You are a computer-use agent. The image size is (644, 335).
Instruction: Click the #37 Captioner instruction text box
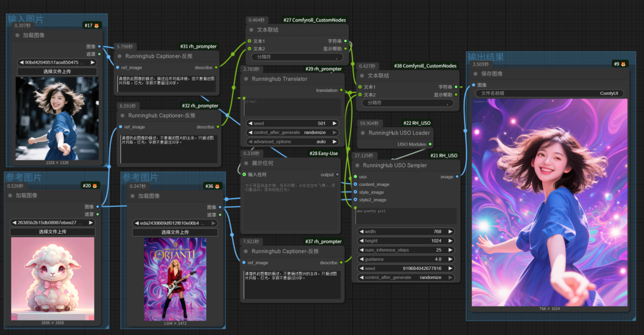pyautogui.click(x=292, y=284)
